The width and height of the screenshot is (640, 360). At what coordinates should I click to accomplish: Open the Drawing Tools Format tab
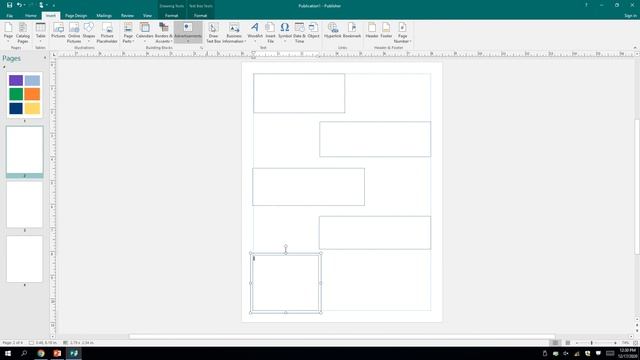[171, 16]
